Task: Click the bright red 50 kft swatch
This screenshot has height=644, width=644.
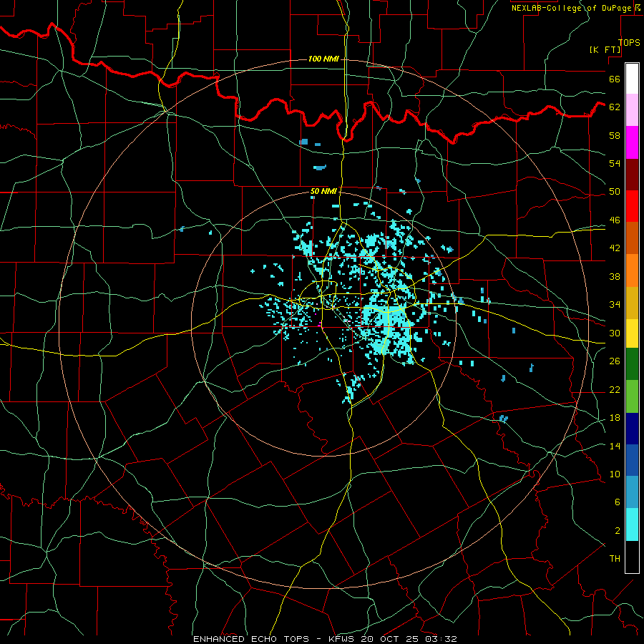Action: point(632,206)
